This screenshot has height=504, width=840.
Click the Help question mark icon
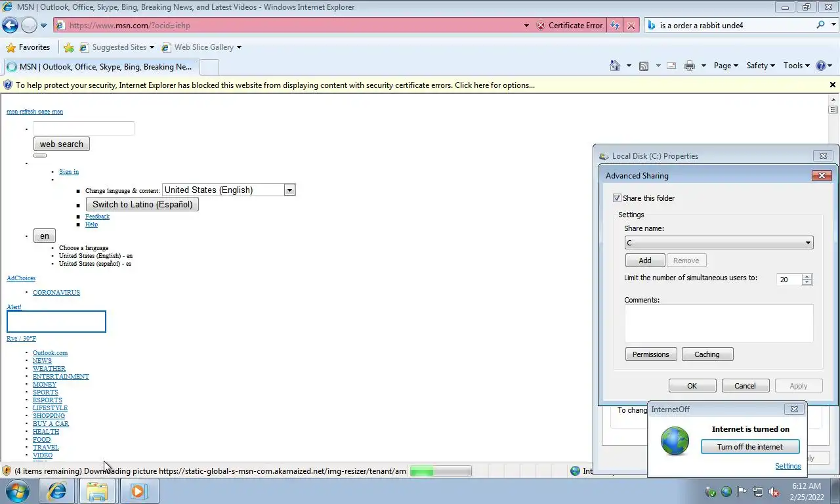[x=820, y=66]
